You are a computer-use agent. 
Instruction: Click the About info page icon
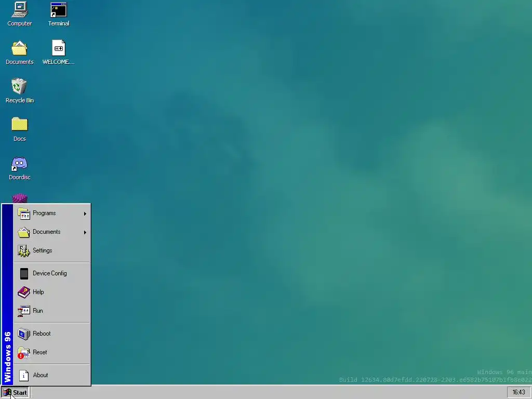tap(24, 375)
